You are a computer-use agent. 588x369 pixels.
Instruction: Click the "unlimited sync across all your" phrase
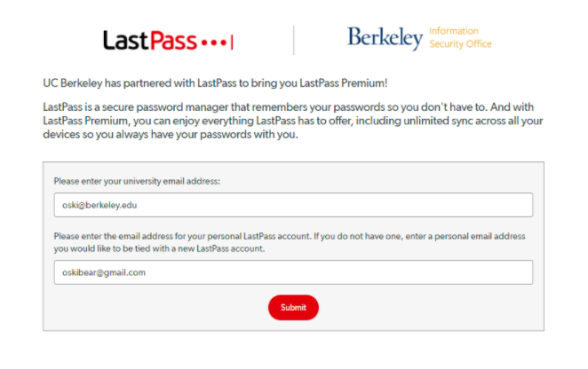473,121
